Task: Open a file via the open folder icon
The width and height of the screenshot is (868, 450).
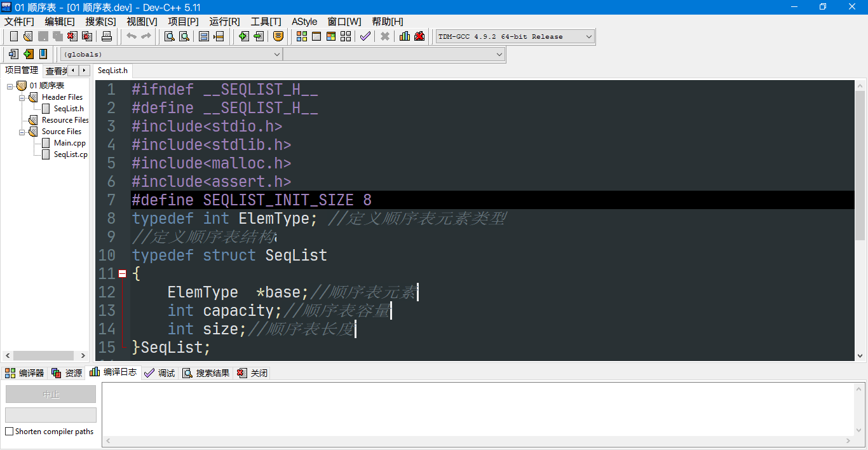Action: click(x=27, y=36)
